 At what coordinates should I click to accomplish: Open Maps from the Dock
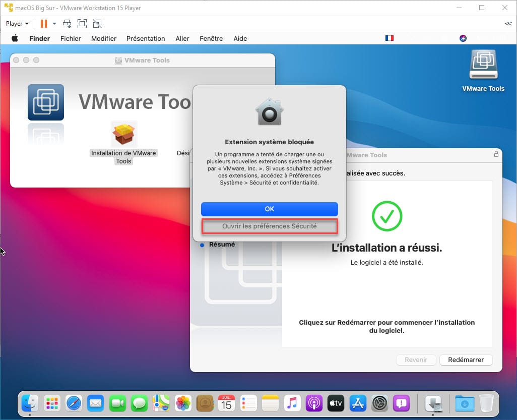pos(161,403)
